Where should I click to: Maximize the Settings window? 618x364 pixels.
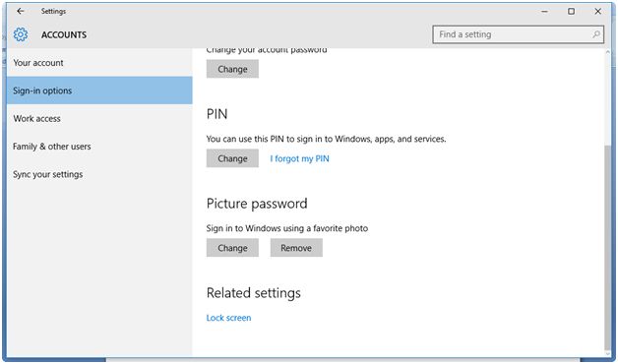pyautogui.click(x=571, y=12)
